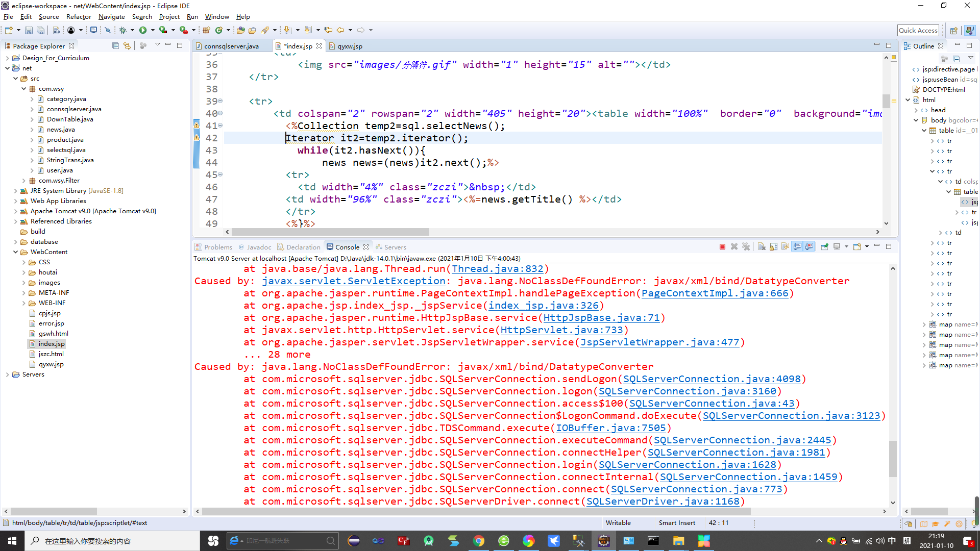
Task: Click the Display Selected Console icon
Action: click(837, 247)
